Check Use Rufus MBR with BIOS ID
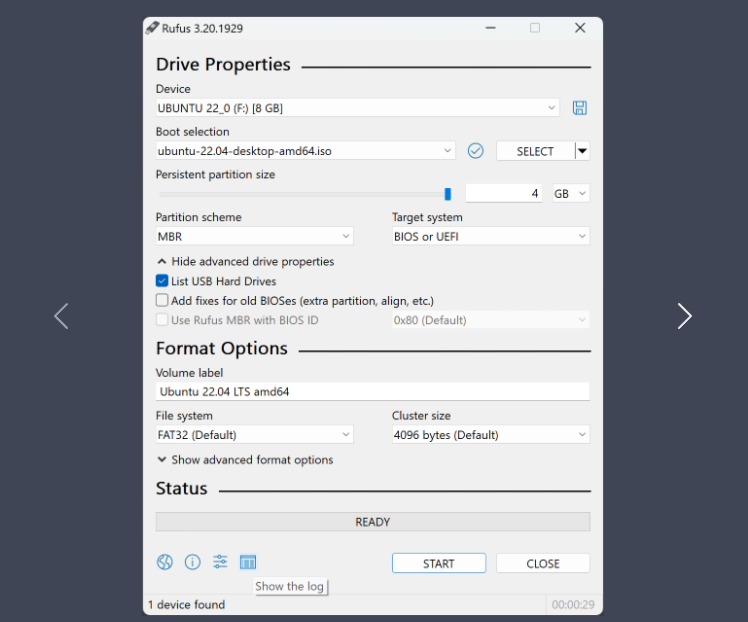 click(x=162, y=320)
